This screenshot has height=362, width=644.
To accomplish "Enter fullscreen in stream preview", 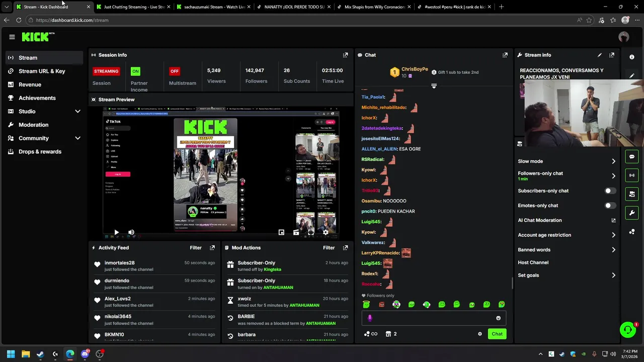I will 311,232.
